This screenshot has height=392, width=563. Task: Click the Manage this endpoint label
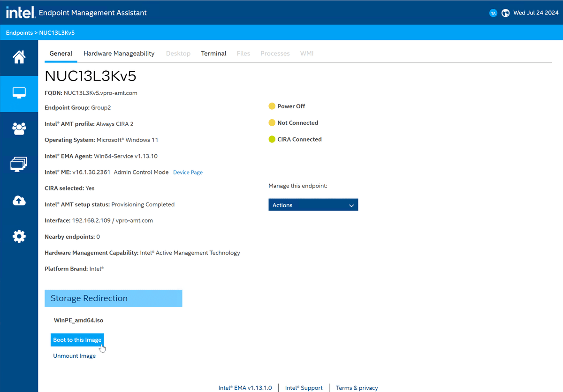[297, 186]
